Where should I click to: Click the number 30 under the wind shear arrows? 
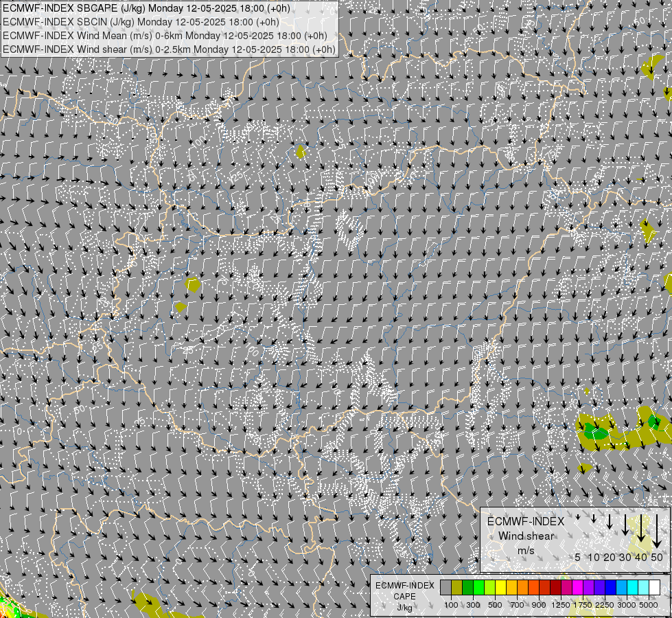coord(625,557)
